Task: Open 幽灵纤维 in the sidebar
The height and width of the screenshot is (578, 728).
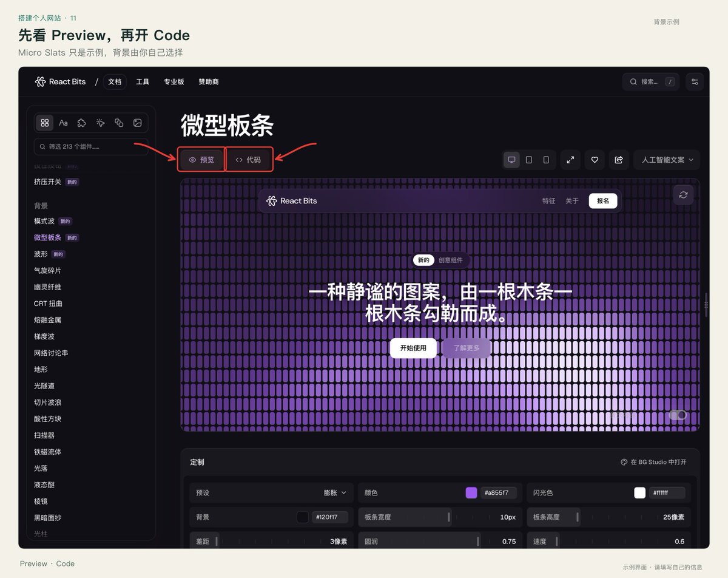Action: (x=47, y=287)
